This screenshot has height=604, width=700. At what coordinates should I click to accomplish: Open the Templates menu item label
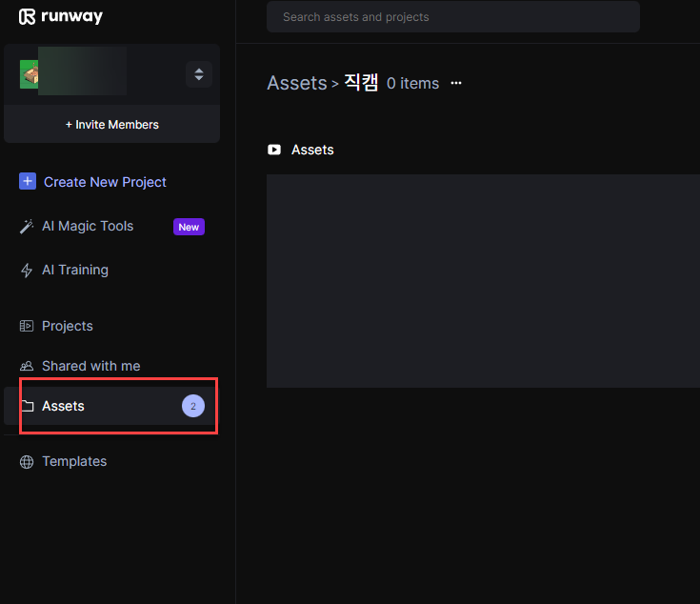tap(74, 461)
